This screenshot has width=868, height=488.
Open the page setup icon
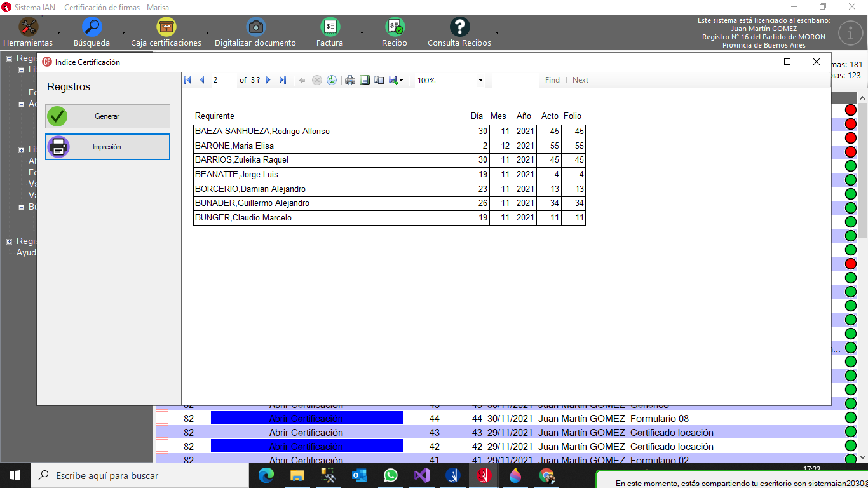click(379, 80)
